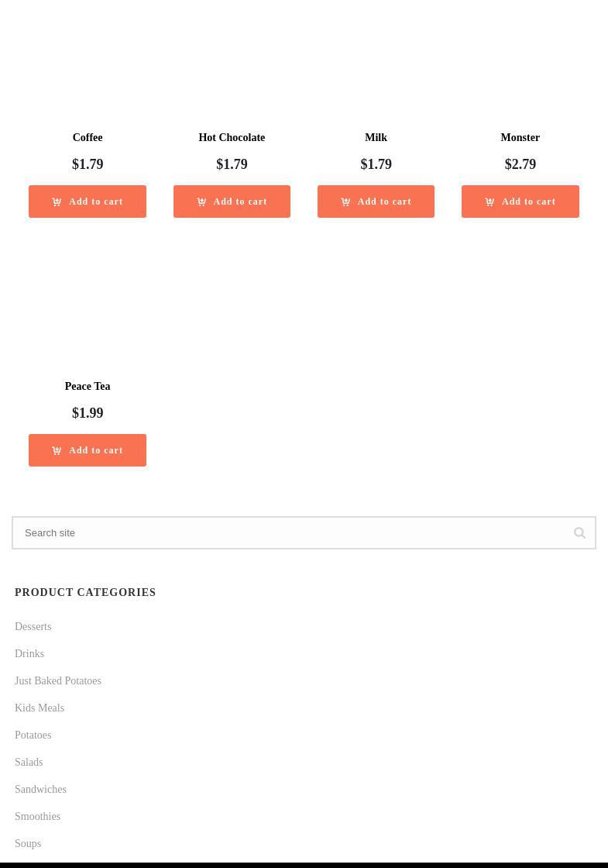Browse the Desserts category

(33, 627)
